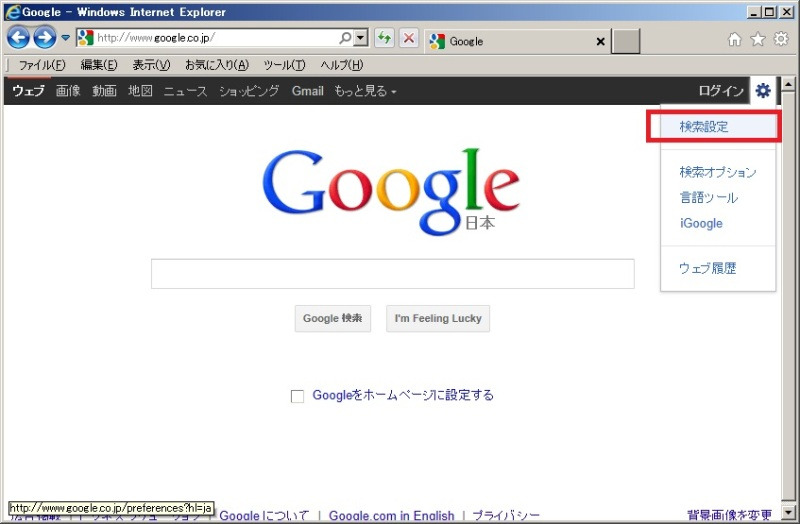Click the Google 日本 logo
This screenshot has height=524, width=800.
[x=391, y=191]
